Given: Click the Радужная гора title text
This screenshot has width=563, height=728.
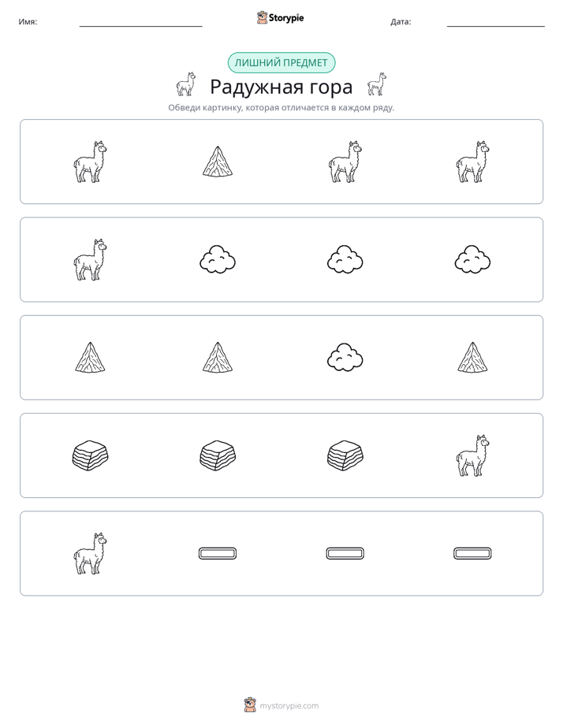Looking at the screenshot, I should pos(281,87).
